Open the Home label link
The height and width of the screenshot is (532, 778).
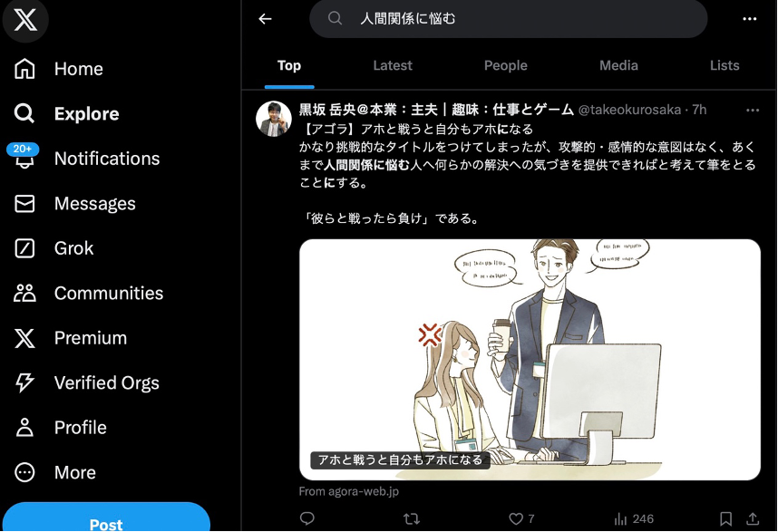(x=79, y=69)
